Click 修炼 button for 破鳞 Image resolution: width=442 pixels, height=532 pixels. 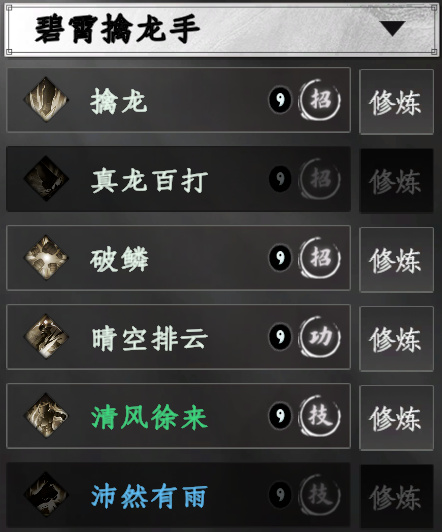pyautogui.click(x=396, y=260)
